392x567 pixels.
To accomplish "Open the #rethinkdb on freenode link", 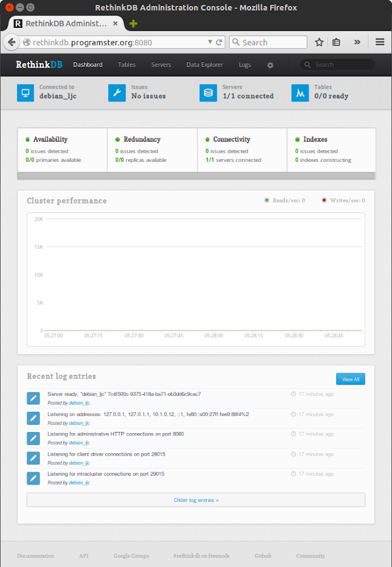I will pos(201,556).
